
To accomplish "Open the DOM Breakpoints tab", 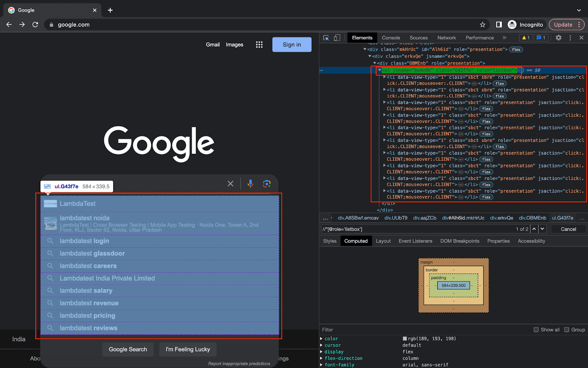I will tap(460, 241).
